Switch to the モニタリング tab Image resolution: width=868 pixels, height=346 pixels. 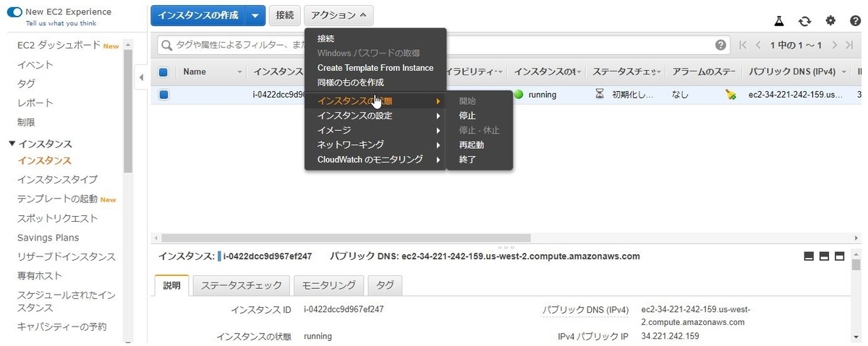click(x=329, y=285)
